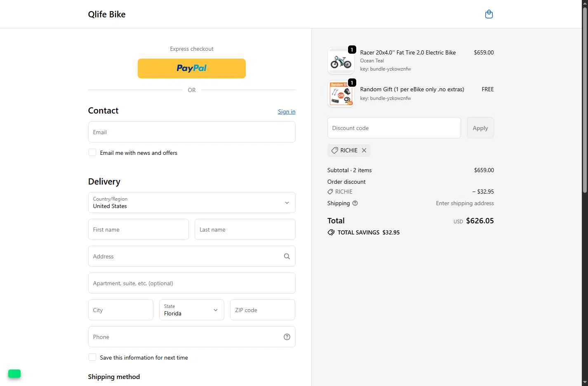Click the Apply discount button
Viewport: 588px width, 386px height.
coord(480,128)
